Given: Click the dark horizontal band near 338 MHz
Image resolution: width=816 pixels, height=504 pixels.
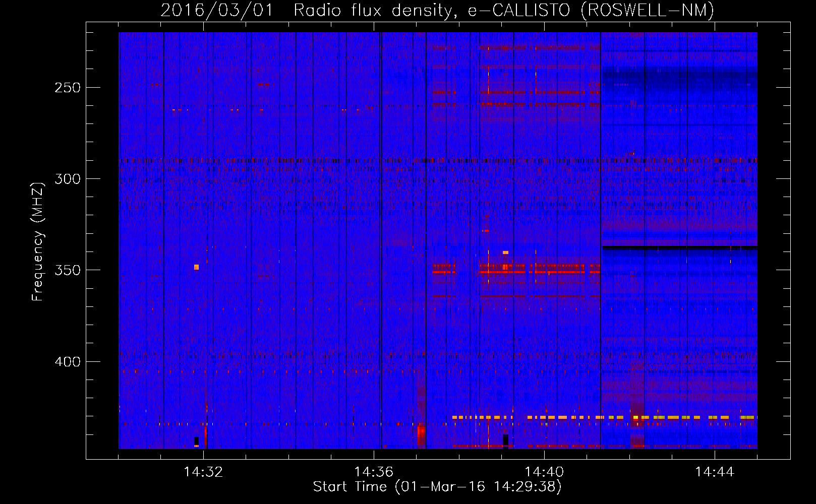Looking at the screenshot, I should 679,247.
